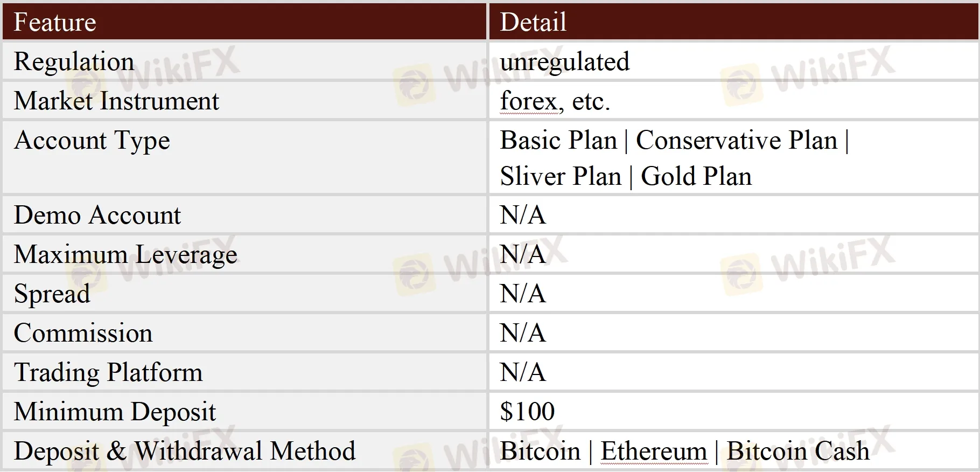Click the underlined word "forex"
980x472 pixels.
tap(528, 101)
